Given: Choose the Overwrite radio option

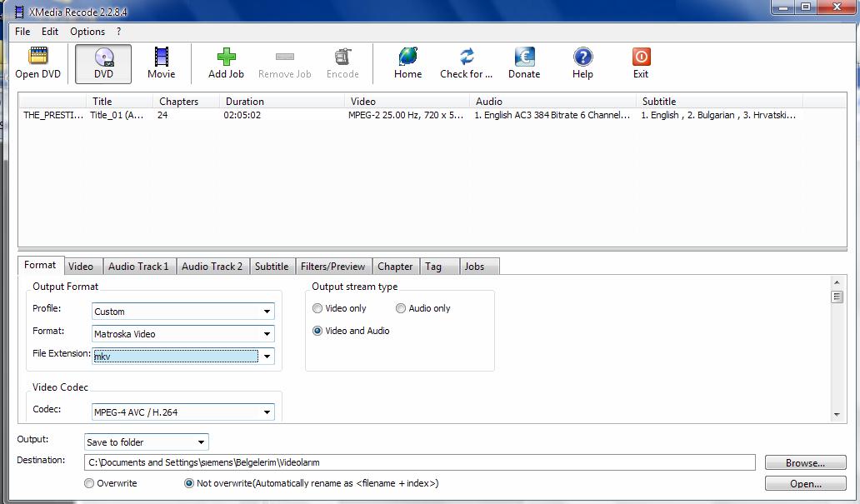Looking at the screenshot, I should click(x=89, y=483).
